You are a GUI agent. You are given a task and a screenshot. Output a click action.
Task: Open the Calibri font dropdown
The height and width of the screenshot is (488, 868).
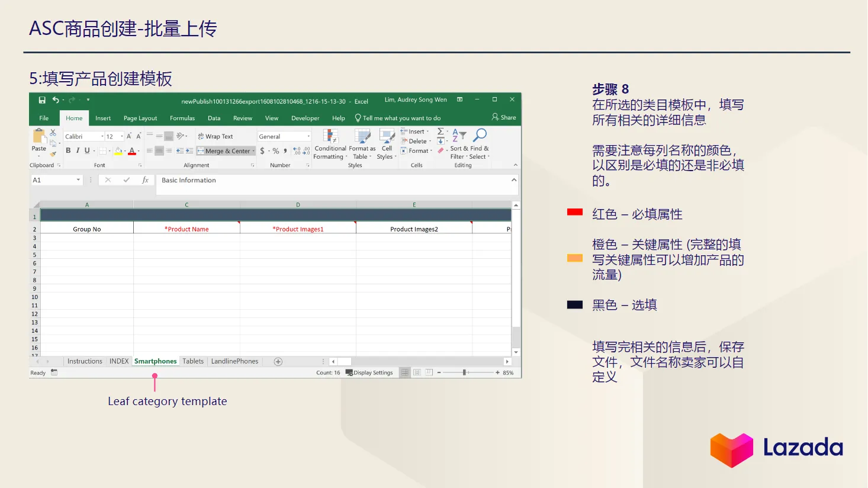click(101, 136)
